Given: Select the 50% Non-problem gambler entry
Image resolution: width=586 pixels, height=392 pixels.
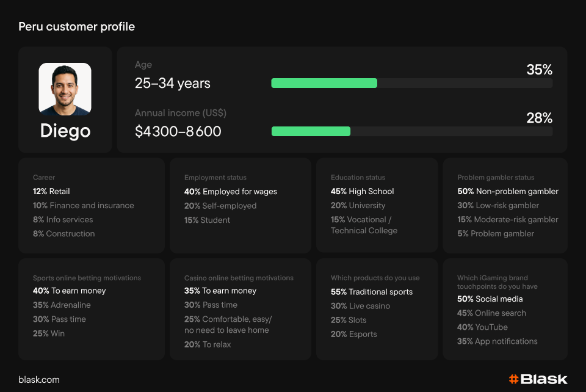Looking at the screenshot, I should (507, 191).
